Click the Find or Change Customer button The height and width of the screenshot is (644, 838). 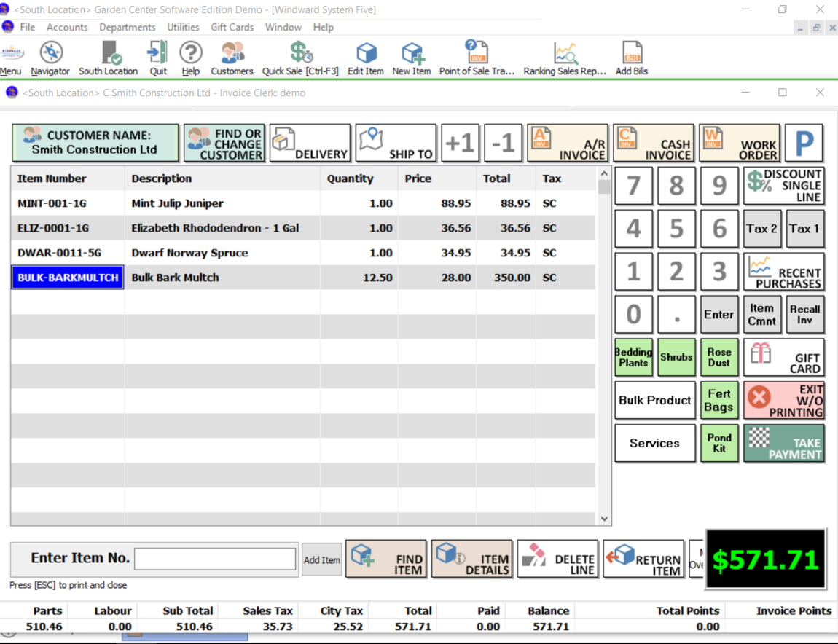point(224,144)
